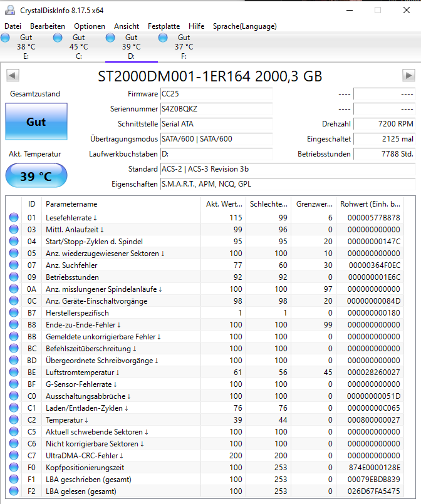Image resolution: width=421 pixels, height=504 pixels.
Task: Open the Datei menu
Action: click(x=13, y=26)
